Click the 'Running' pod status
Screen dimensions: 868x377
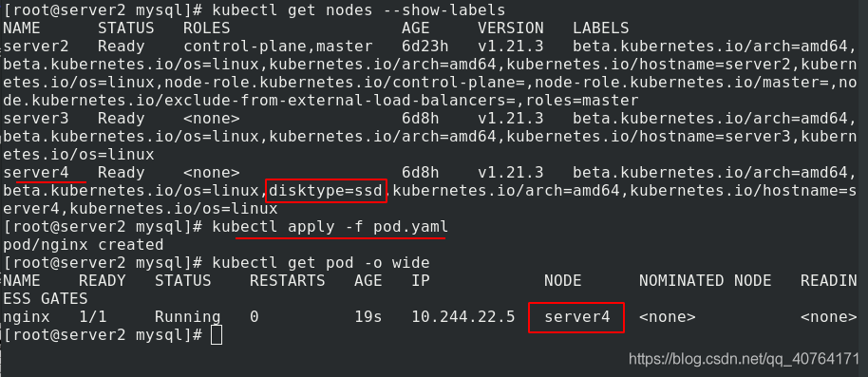tap(188, 317)
